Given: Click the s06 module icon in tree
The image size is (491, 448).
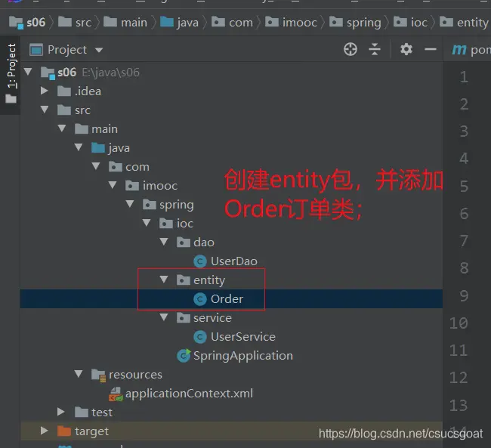Looking at the screenshot, I should click(48, 73).
